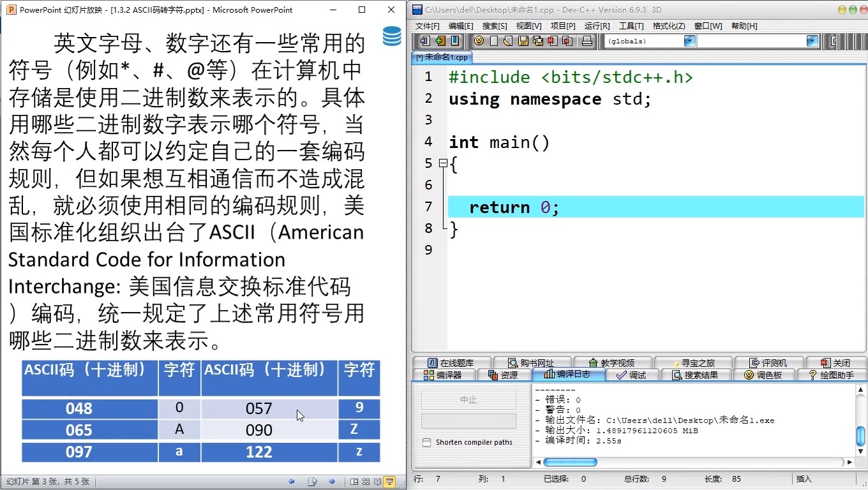Screen dimensions: 868x490
Task: Advance to next slide with the forward arrow
Action: click(x=332, y=482)
